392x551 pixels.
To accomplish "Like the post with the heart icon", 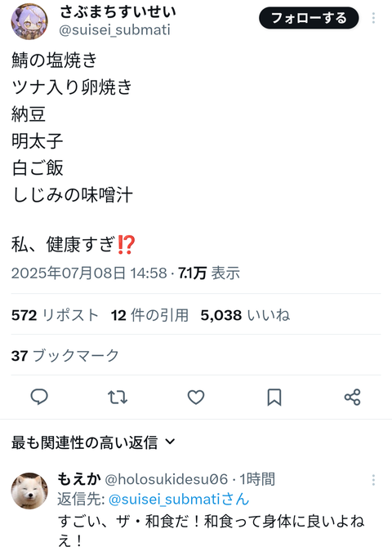I will tap(196, 397).
